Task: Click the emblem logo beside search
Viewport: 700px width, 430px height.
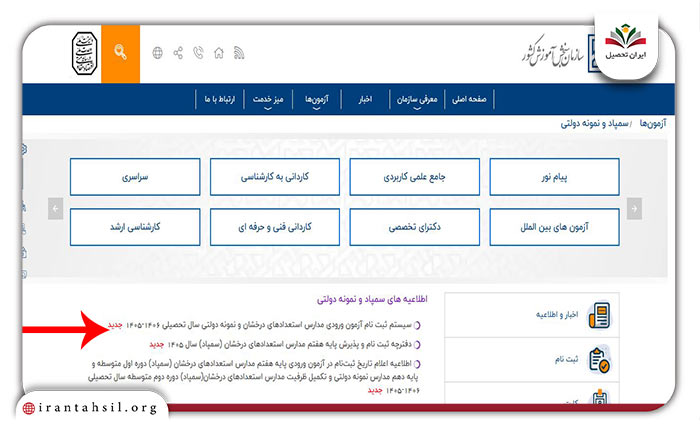Action: click(85, 53)
